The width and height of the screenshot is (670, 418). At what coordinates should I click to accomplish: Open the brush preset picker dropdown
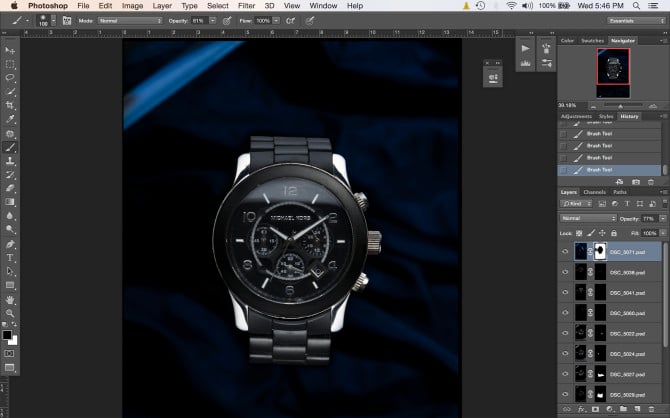tap(53, 21)
